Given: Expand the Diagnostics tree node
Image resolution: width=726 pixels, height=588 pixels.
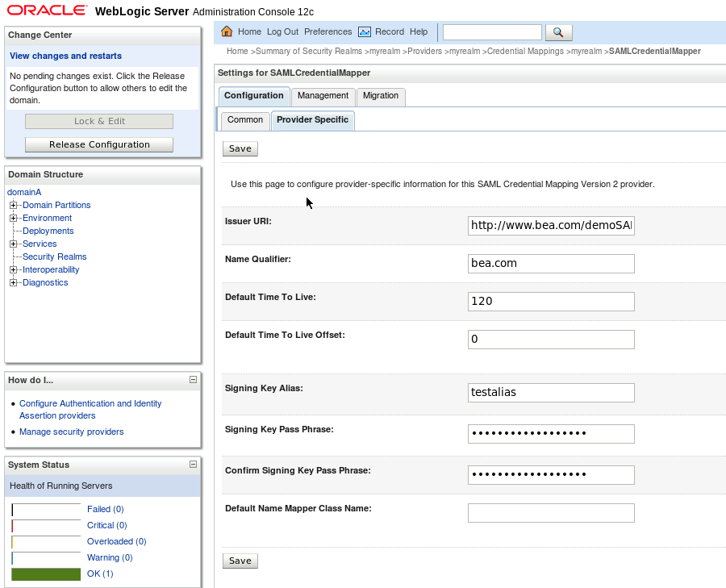Looking at the screenshot, I should 12,282.
